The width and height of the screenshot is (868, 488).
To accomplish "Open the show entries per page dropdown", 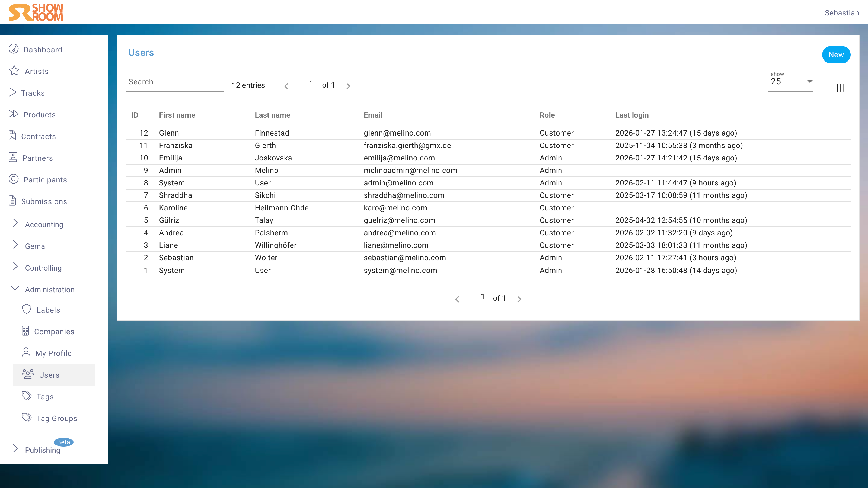I will [x=790, y=82].
